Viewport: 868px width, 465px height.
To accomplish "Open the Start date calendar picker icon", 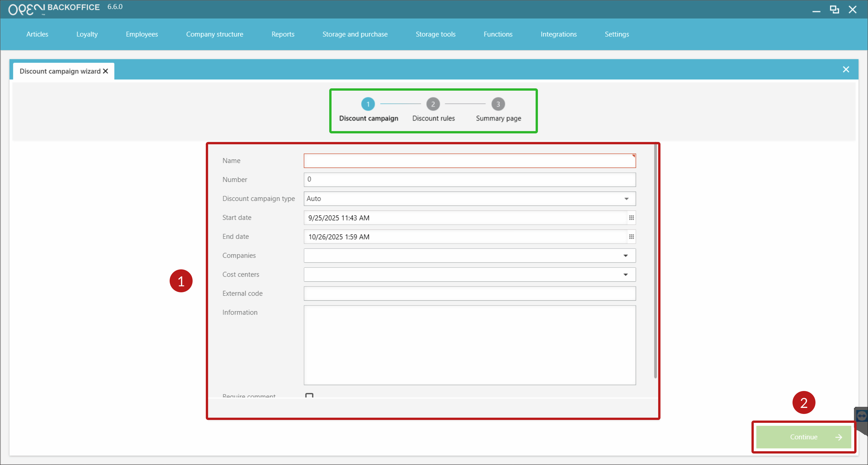I will [631, 218].
